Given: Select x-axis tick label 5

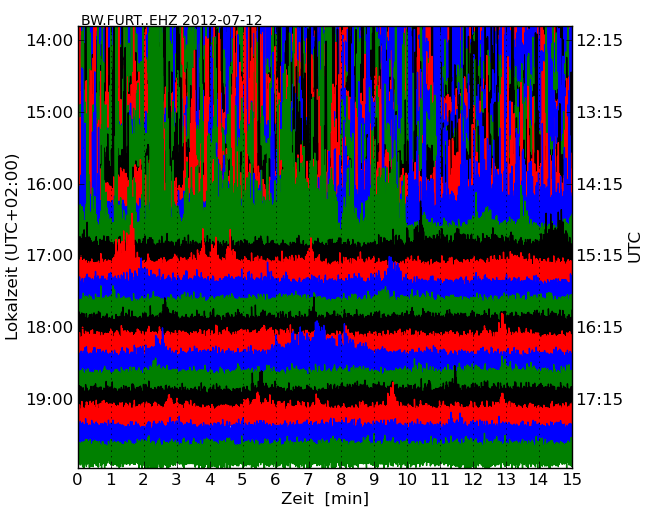Looking at the screenshot, I should (243, 479).
